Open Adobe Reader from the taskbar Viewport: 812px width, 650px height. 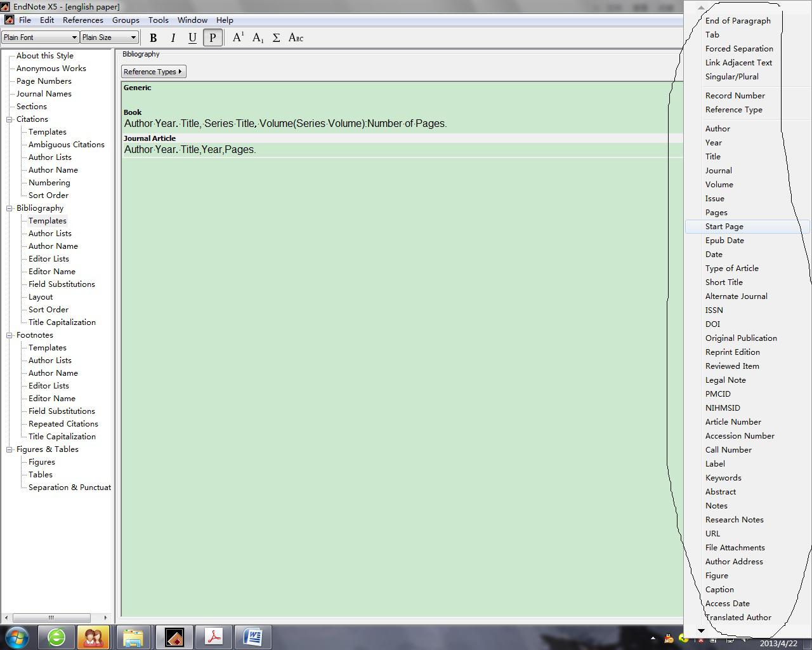tap(213, 637)
